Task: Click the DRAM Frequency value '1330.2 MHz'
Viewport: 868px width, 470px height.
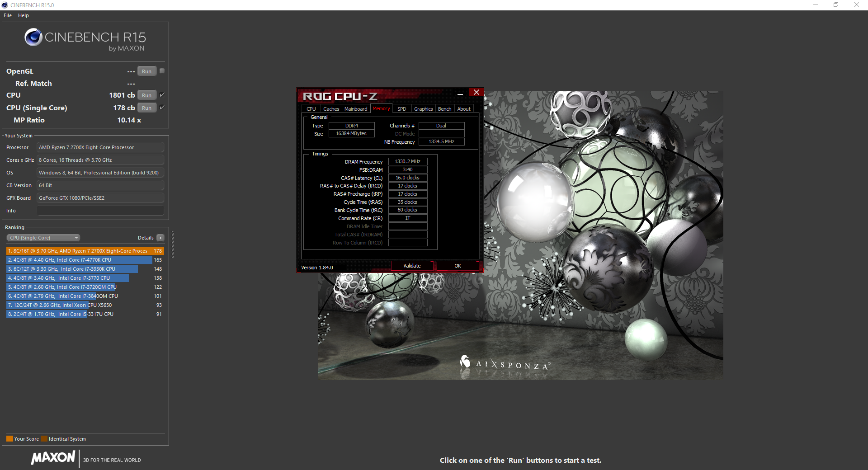Action: (x=408, y=161)
